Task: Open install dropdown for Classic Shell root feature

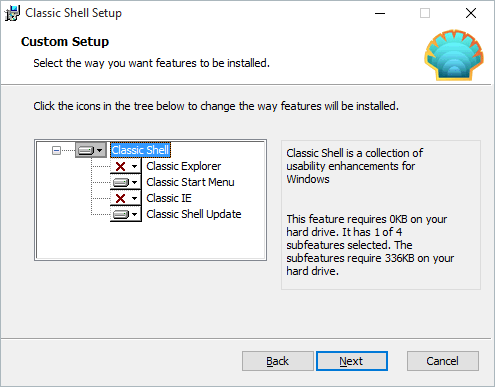Action: click(x=91, y=150)
